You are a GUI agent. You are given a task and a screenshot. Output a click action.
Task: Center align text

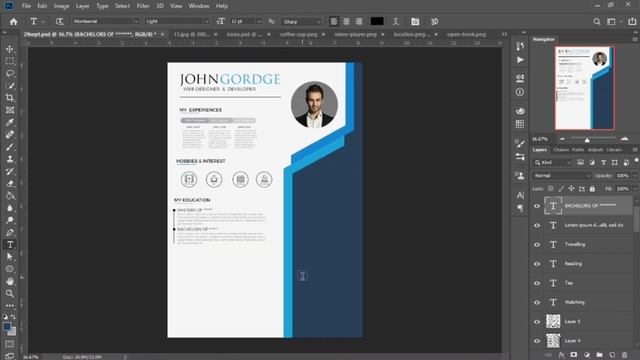[x=346, y=22]
